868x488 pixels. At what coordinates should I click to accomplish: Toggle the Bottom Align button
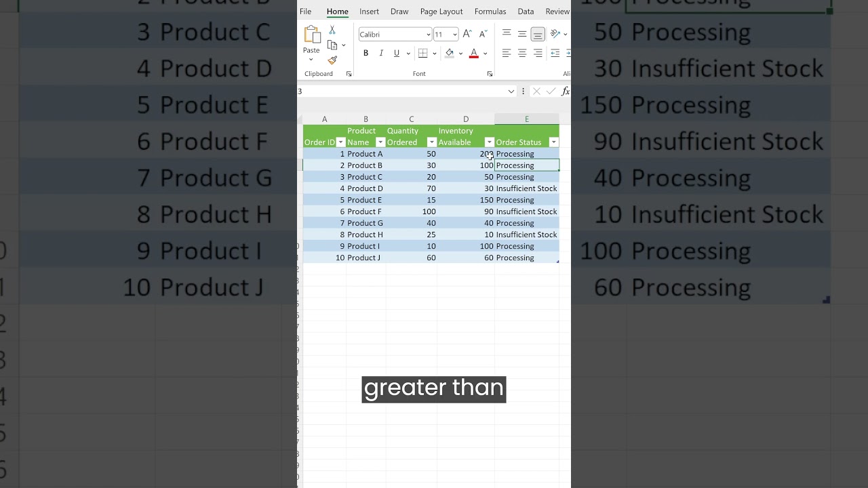click(538, 34)
